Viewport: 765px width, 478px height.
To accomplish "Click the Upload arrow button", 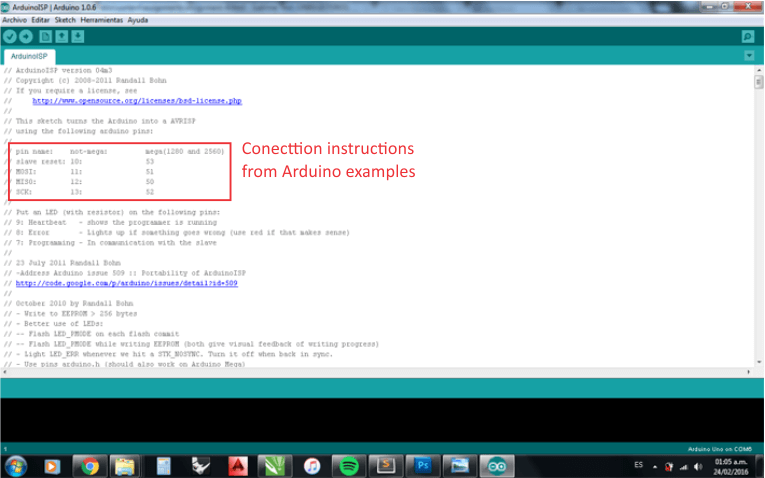I will pos(26,37).
